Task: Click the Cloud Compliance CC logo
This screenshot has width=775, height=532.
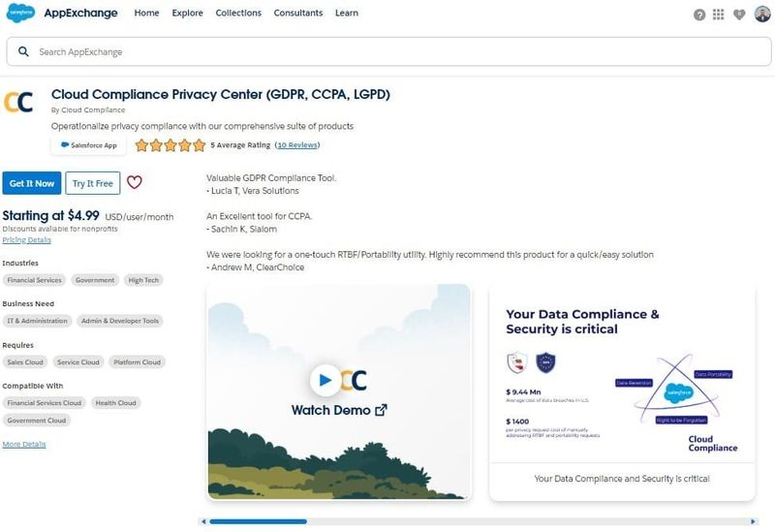Action: (18, 102)
